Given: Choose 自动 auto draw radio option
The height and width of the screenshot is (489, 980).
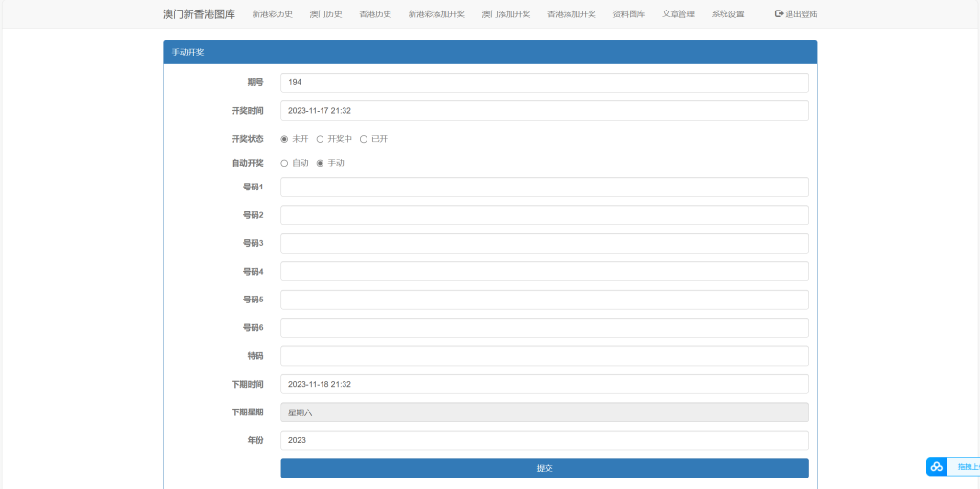Looking at the screenshot, I should coord(284,163).
